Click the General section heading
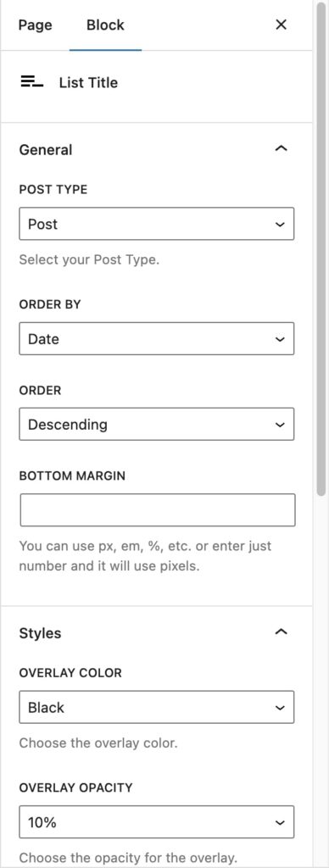 (x=46, y=149)
